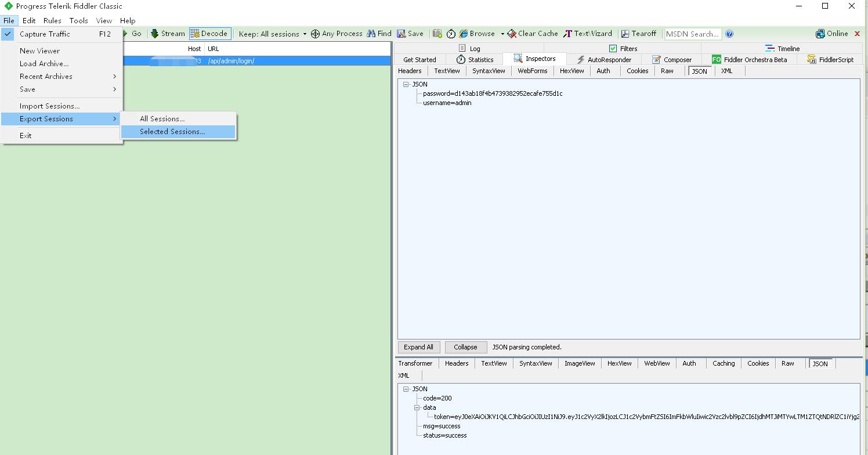Click the Expand All button
Screen dimensions: 868x455
418,347
